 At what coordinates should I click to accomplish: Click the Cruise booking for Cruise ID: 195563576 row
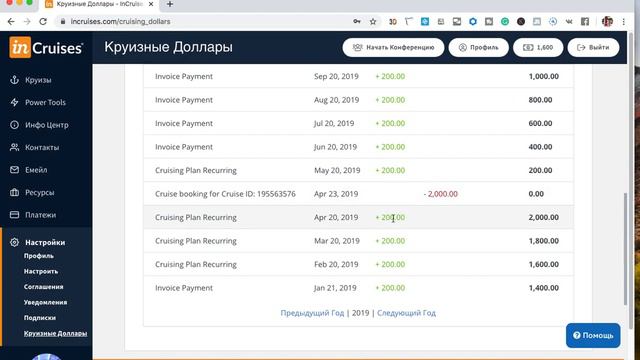358,194
